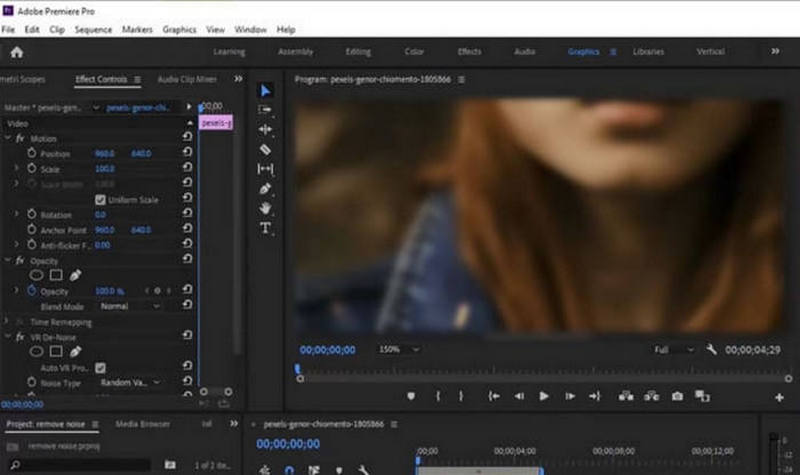Click the Scale value field 100.0
800x475 pixels.
pyautogui.click(x=104, y=169)
